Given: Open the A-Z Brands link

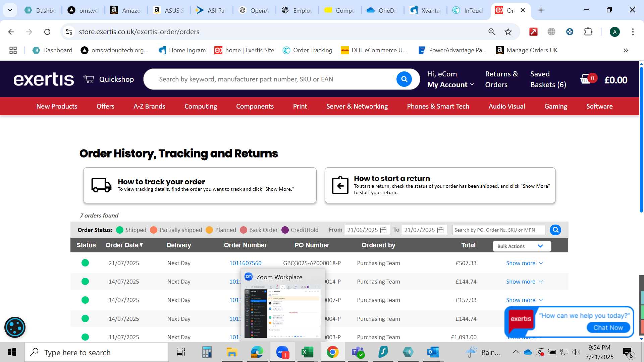Looking at the screenshot, I should tap(149, 106).
